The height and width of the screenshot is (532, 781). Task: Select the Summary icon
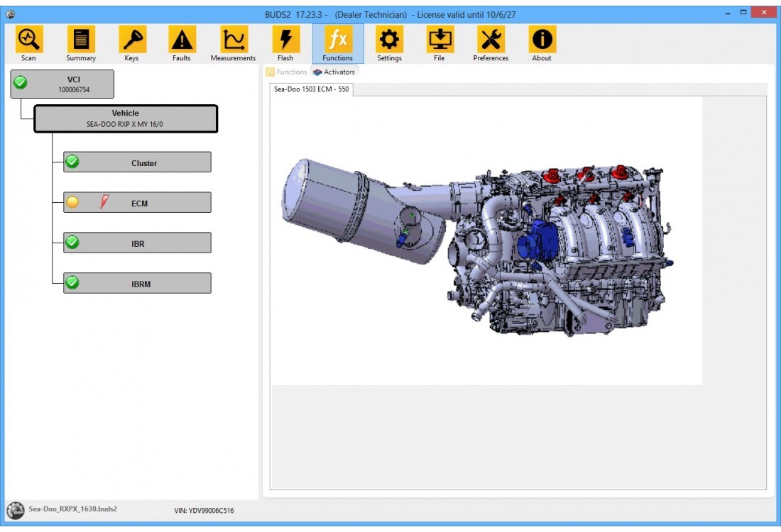tap(80, 41)
